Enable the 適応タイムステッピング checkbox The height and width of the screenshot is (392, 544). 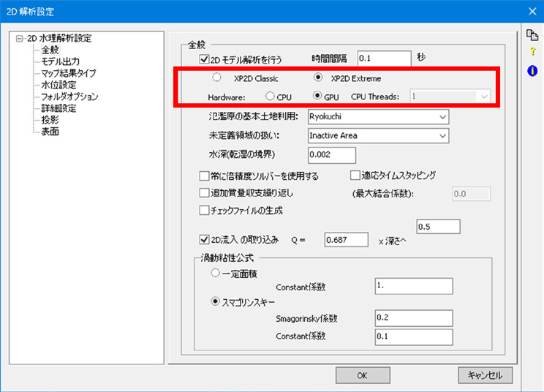(355, 176)
